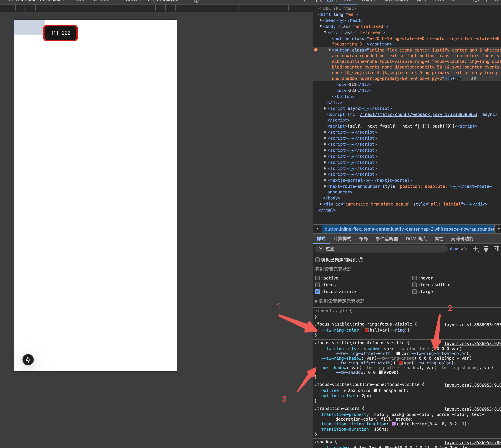Switch to the 计算样式 tab

342,239
